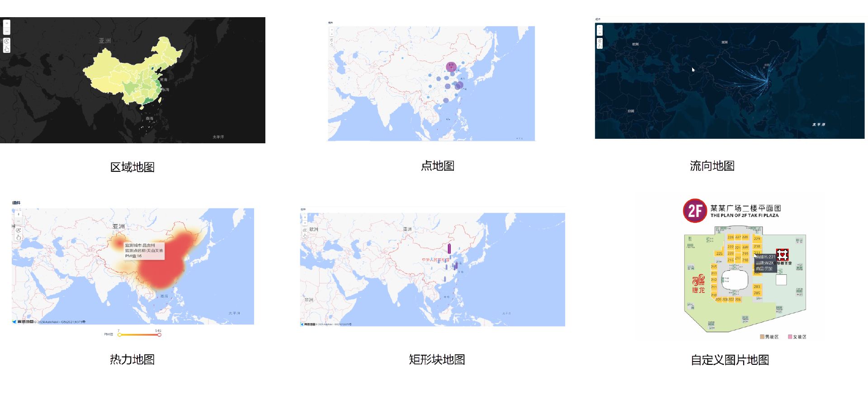Viewport: 868px width, 396px height.
Task: Select shop 217 on floor plan
Action: [x=738, y=258]
